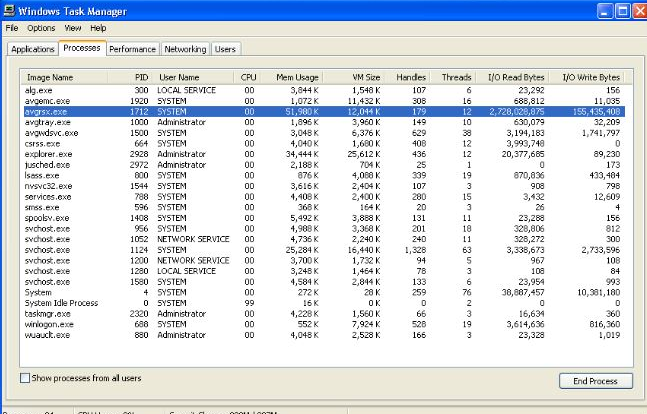Sort by Threads column header
647x414 pixels.
pos(453,77)
